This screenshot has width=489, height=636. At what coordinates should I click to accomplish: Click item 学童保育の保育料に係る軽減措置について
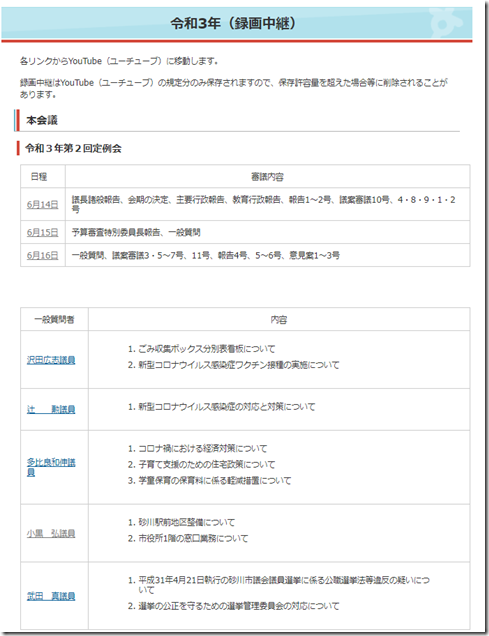coord(215,481)
